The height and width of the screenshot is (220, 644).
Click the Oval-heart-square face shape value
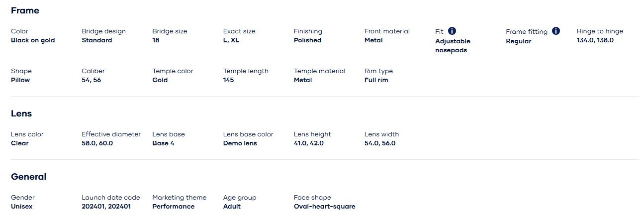(x=324, y=207)
